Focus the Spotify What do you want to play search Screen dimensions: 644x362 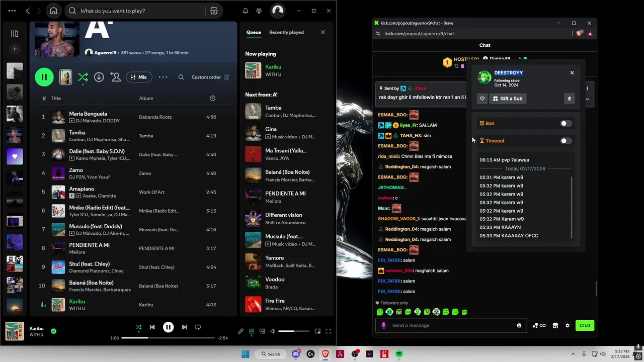[x=136, y=11]
